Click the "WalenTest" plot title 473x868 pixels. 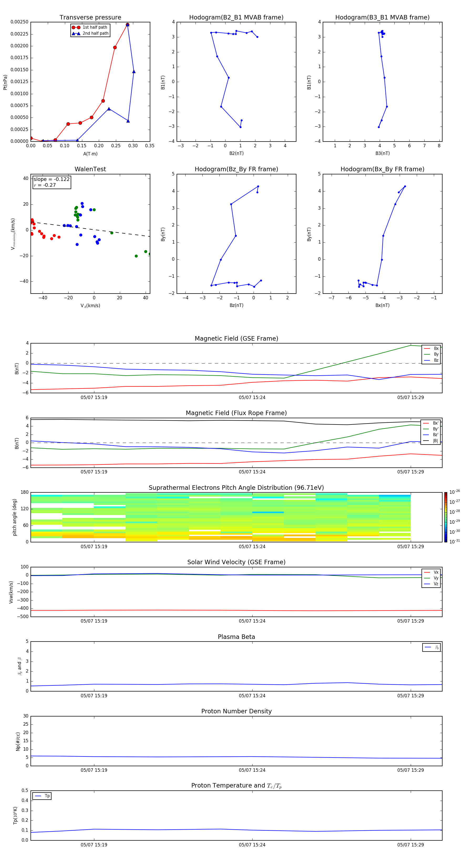(90, 169)
